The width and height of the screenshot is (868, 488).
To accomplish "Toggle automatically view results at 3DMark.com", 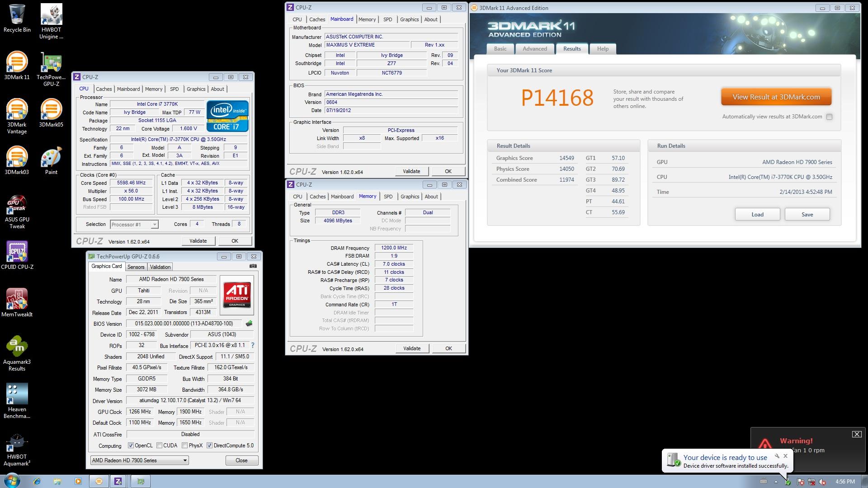I will pos(829,117).
